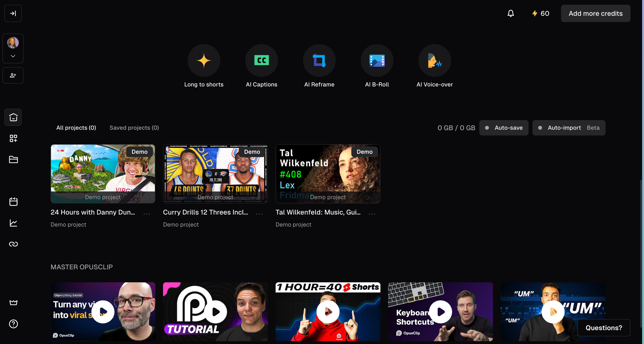Open the AI Captions tool
Viewport: 644px width, 344px height.
pos(261,66)
